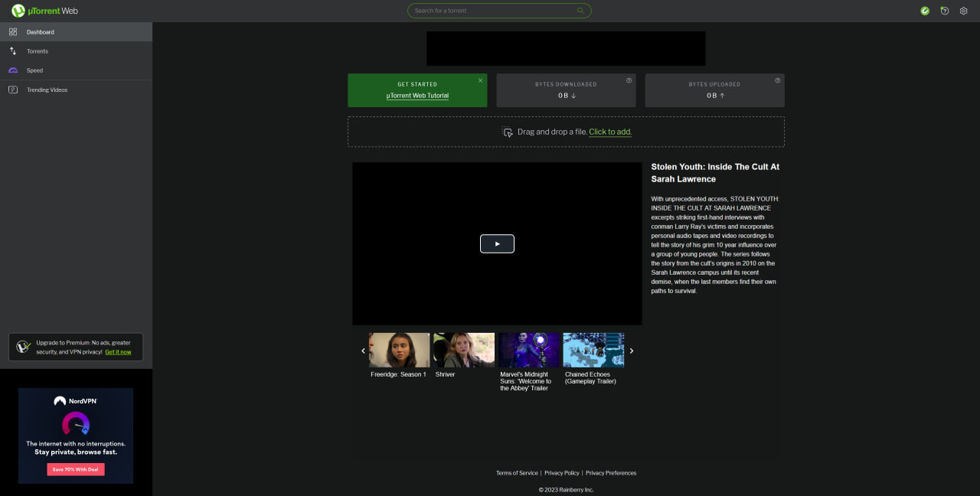Open Privacy Preferences link
The width and height of the screenshot is (980, 496).
pos(611,473)
